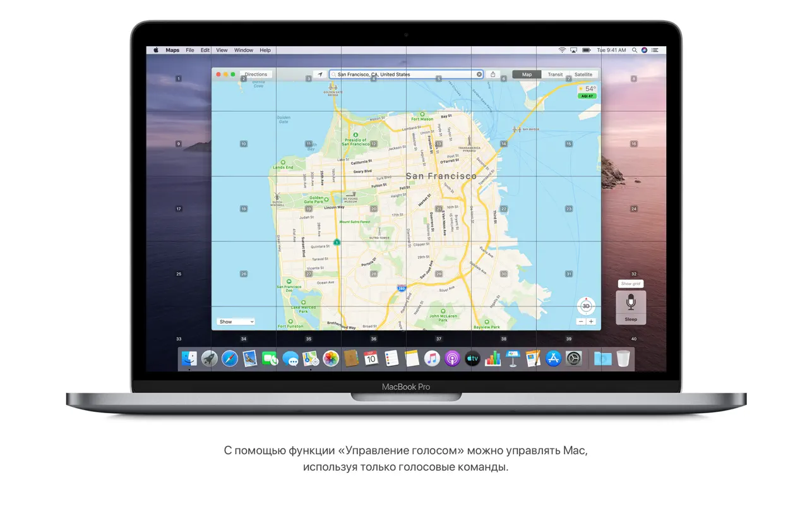The image size is (812, 508).
Task: Open Messages from the Dock
Action: click(290, 359)
